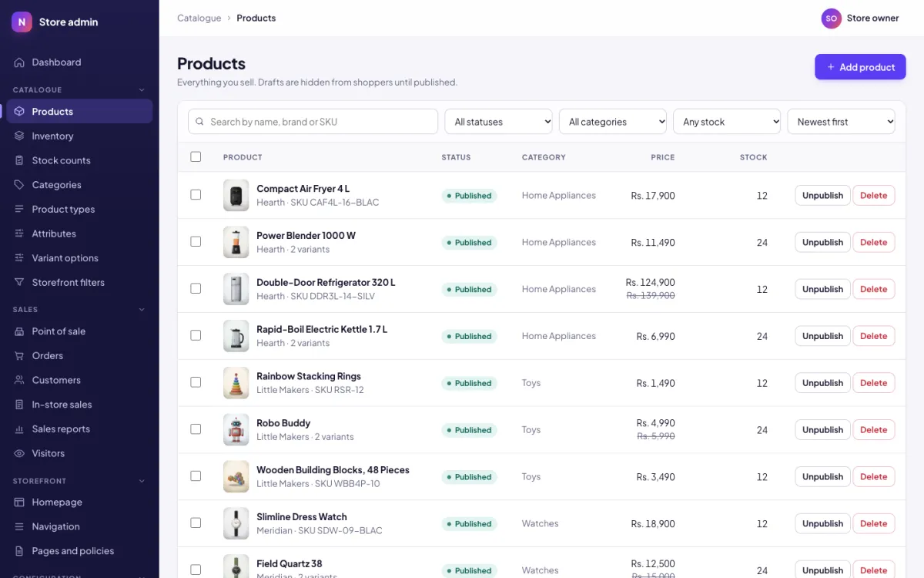924x578 pixels.
Task: Click the Homepage layout icon
Action: (x=19, y=502)
